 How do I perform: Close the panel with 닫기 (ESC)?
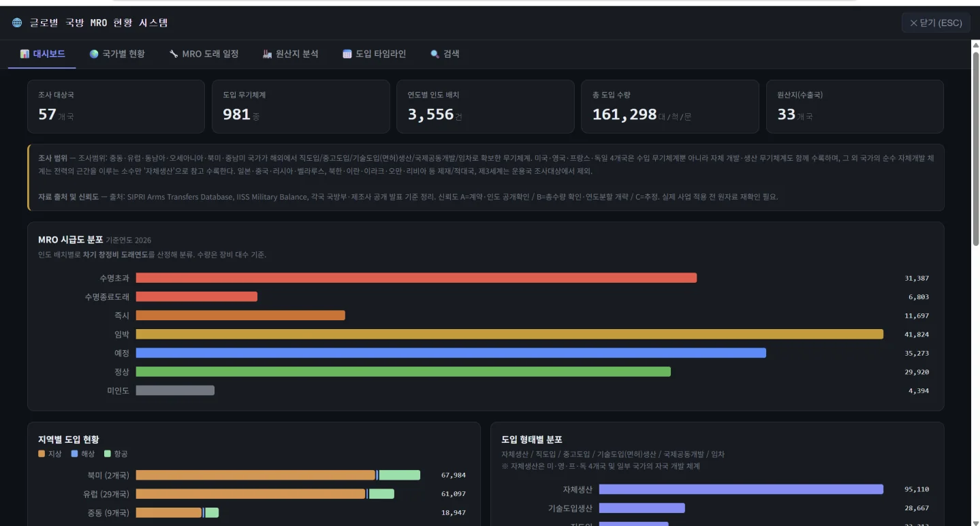tap(936, 23)
